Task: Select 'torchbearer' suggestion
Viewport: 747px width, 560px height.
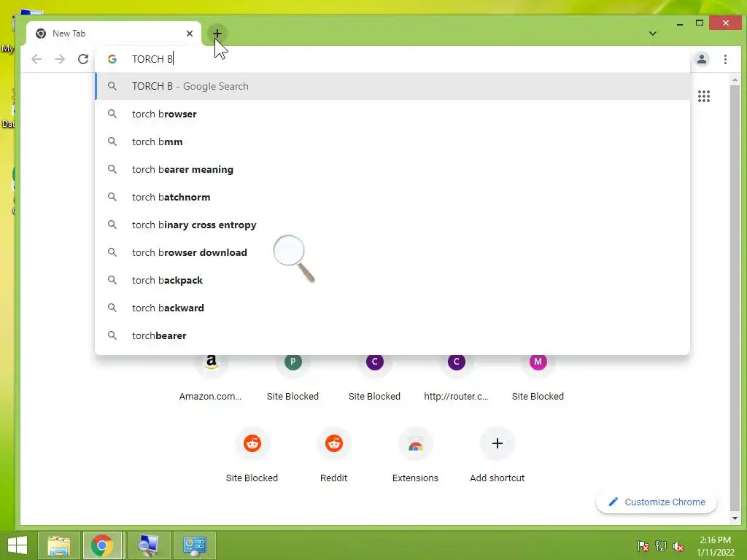Action: 392,335
